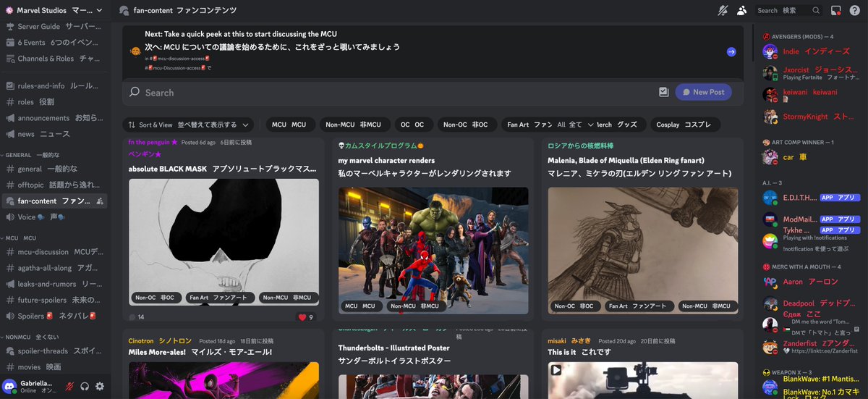Open User Settings gear
This screenshot has width=868, height=399.
tap(100, 387)
